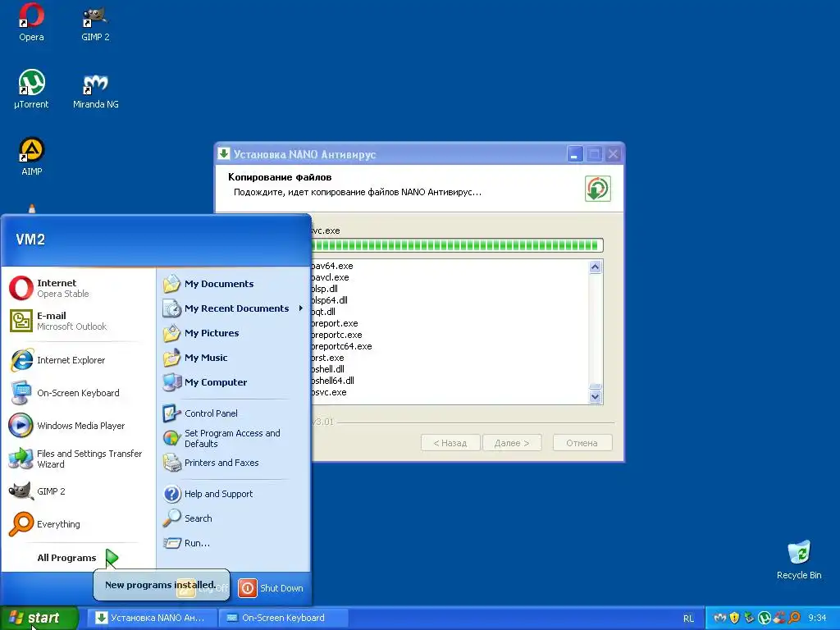Click the green installation progress bar
Viewport: 840px width, 630px height.
457,245
